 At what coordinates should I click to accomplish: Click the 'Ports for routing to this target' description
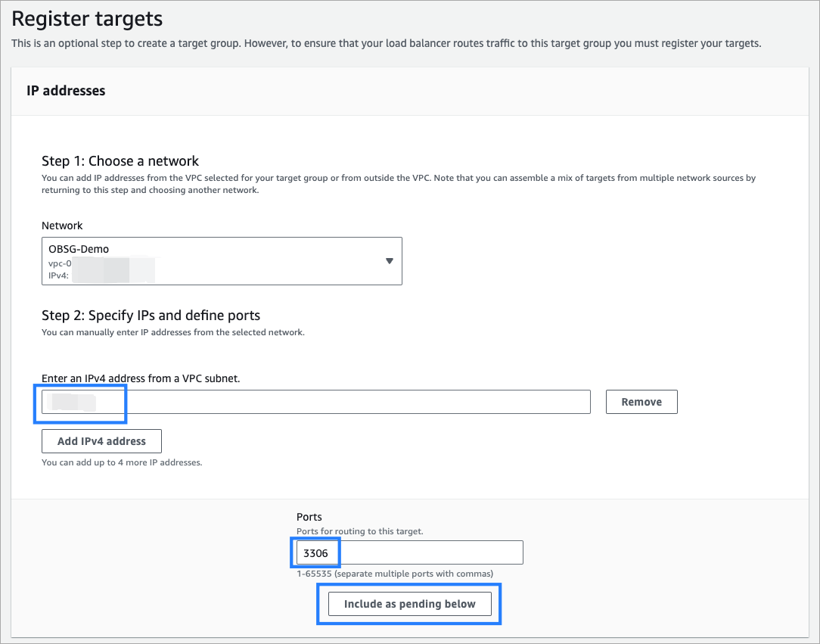359,531
